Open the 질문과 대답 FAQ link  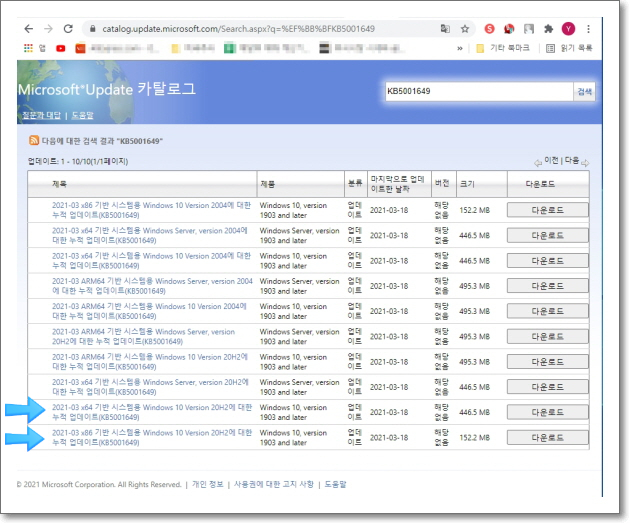[41, 116]
